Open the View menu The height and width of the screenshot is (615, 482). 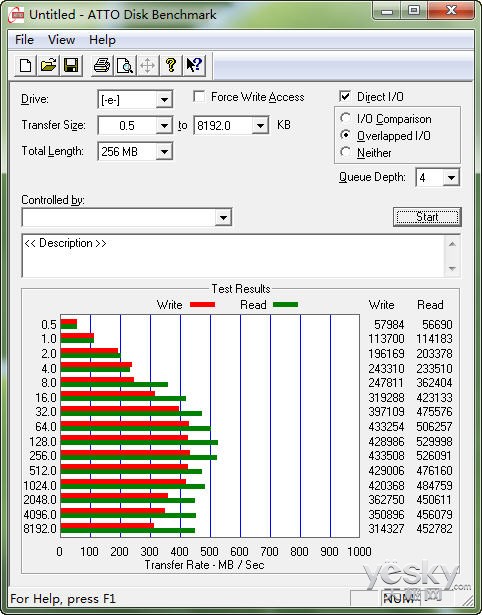point(61,40)
